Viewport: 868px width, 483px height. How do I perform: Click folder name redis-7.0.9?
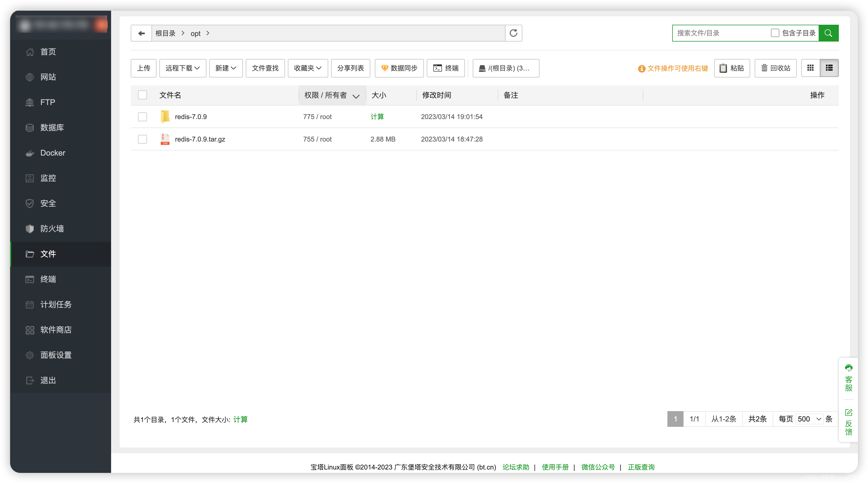[191, 117]
